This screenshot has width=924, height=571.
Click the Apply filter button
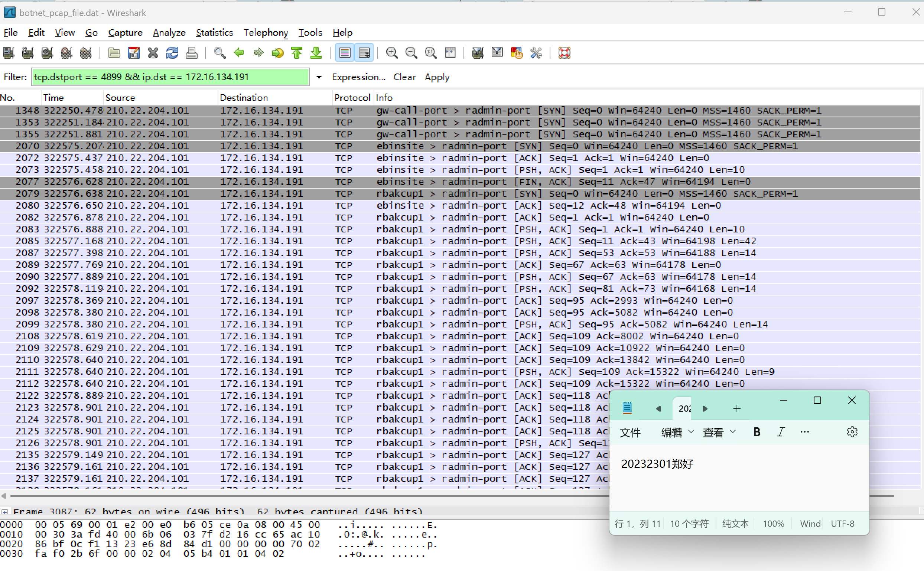tap(437, 77)
